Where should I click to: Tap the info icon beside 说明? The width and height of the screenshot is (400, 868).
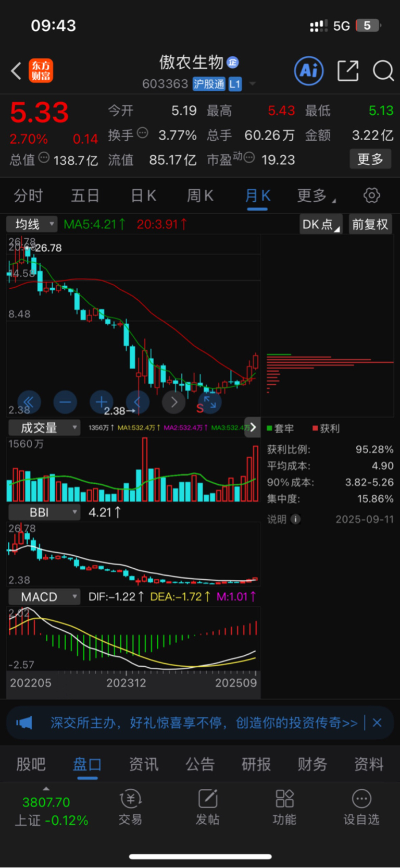295,519
